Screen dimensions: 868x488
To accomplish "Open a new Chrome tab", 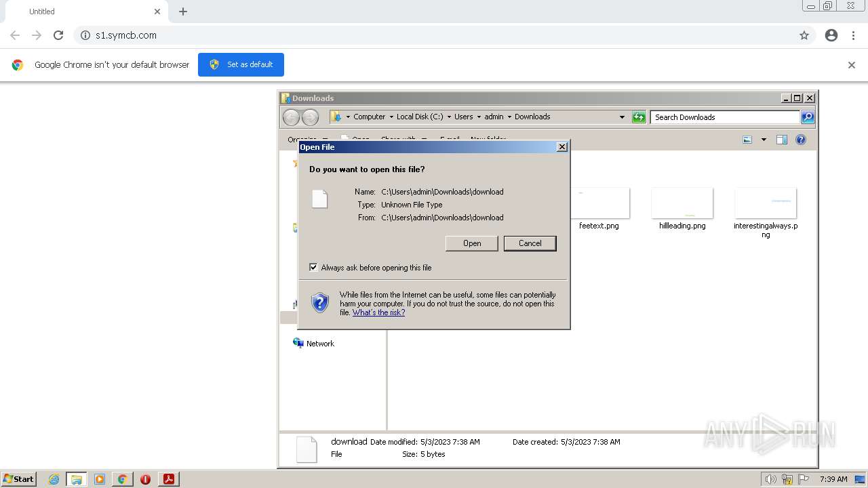I will click(x=183, y=12).
